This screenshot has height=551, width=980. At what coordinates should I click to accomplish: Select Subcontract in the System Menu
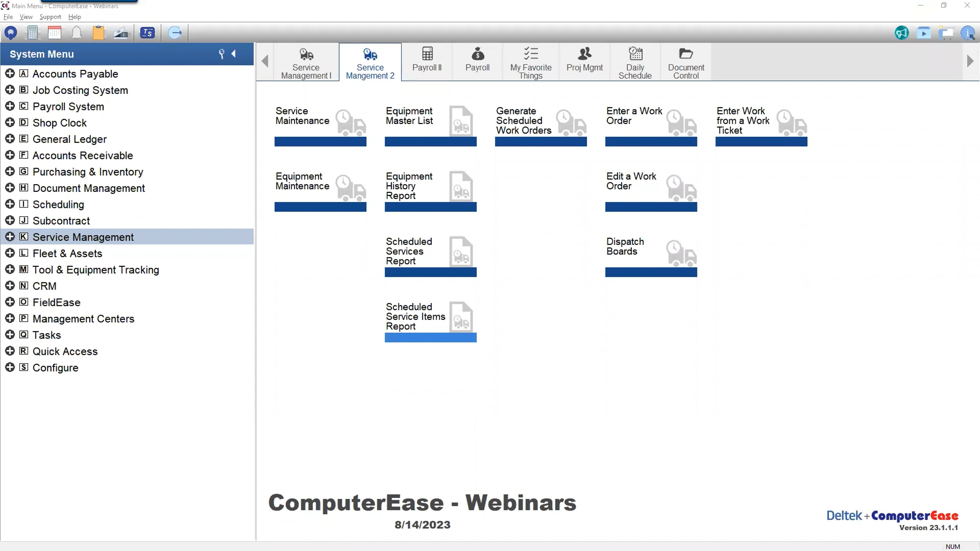coord(127,220)
